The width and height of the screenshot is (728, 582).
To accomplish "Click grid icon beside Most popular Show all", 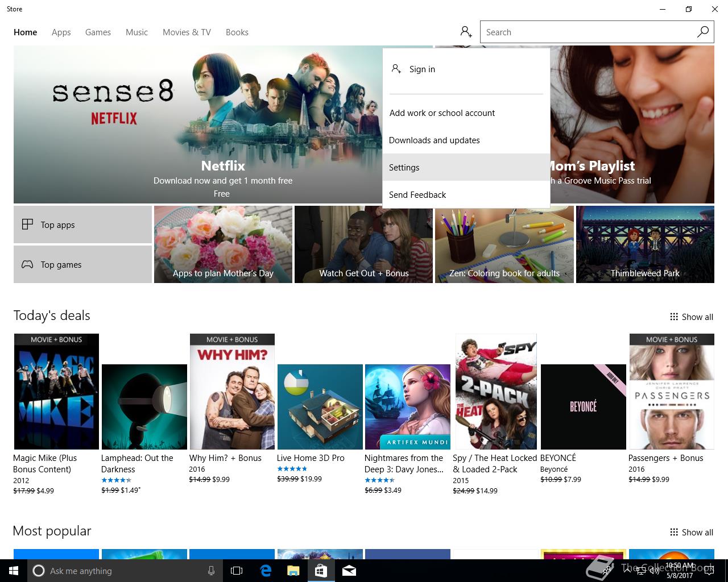I will pos(674,532).
